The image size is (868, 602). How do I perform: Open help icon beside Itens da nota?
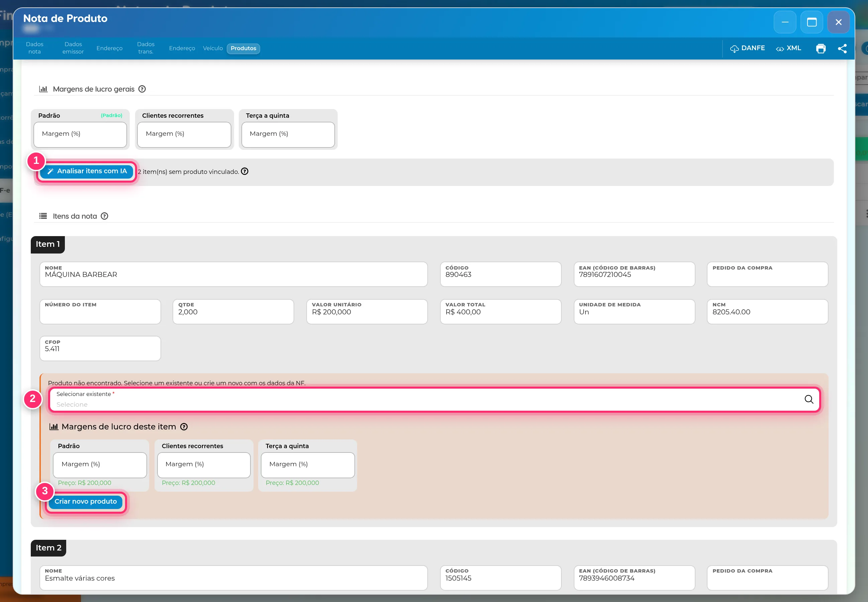point(104,216)
